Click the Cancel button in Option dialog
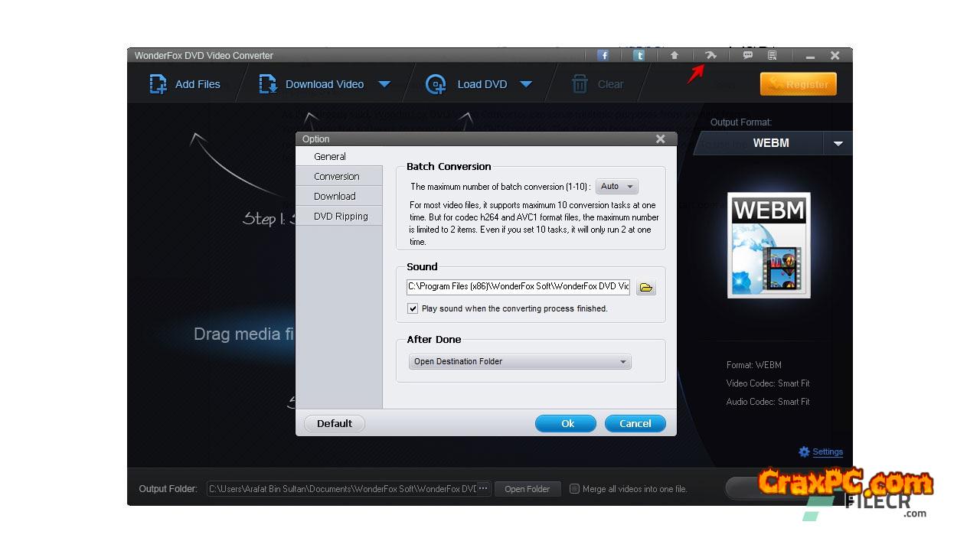 (x=635, y=423)
